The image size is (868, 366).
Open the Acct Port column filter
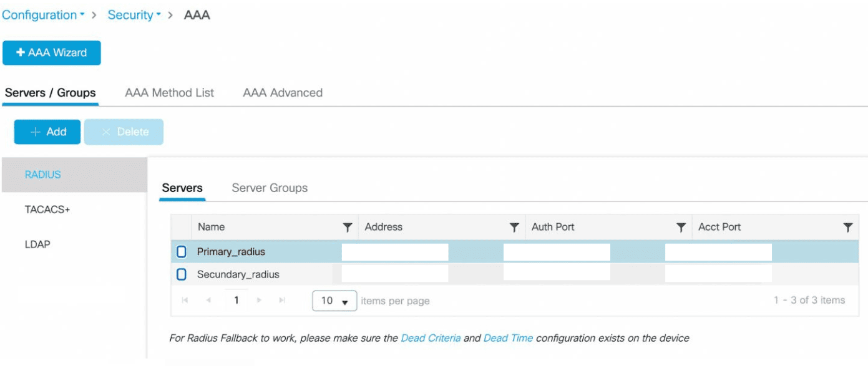point(847,228)
